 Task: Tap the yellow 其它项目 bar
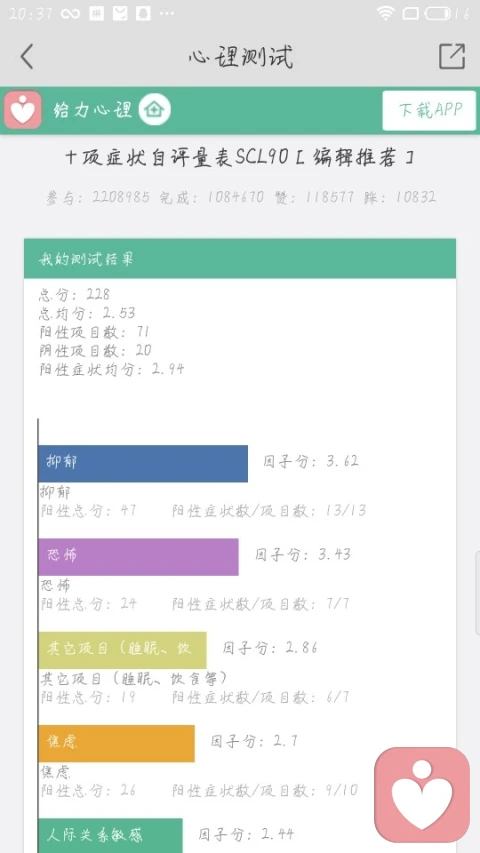point(122,650)
